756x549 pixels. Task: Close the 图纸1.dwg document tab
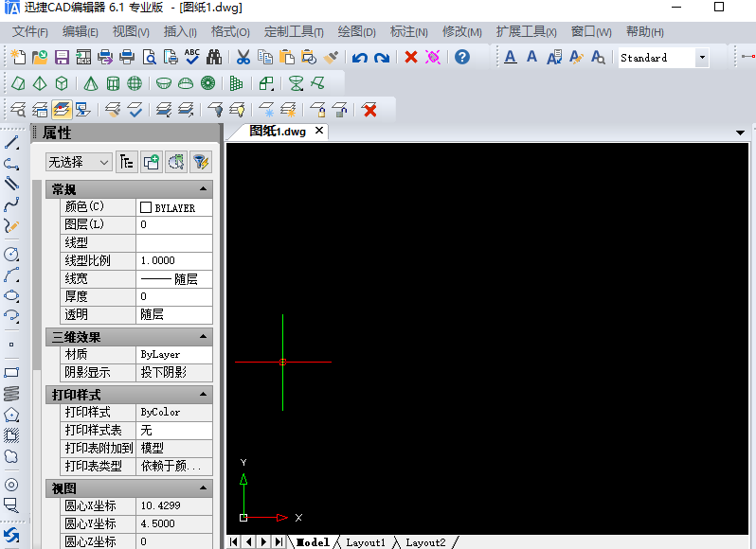pyautogui.click(x=319, y=132)
